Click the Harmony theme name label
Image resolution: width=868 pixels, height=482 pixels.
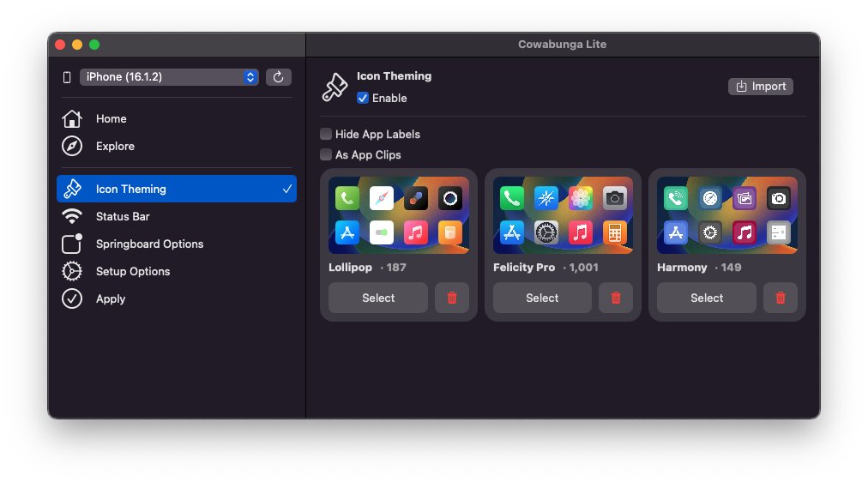[682, 268]
